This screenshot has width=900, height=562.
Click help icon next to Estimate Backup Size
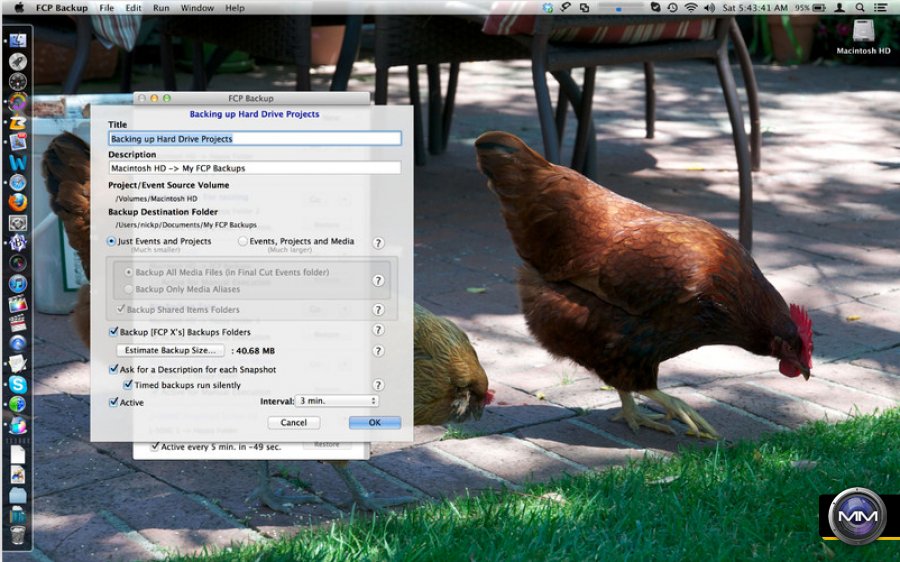point(378,351)
